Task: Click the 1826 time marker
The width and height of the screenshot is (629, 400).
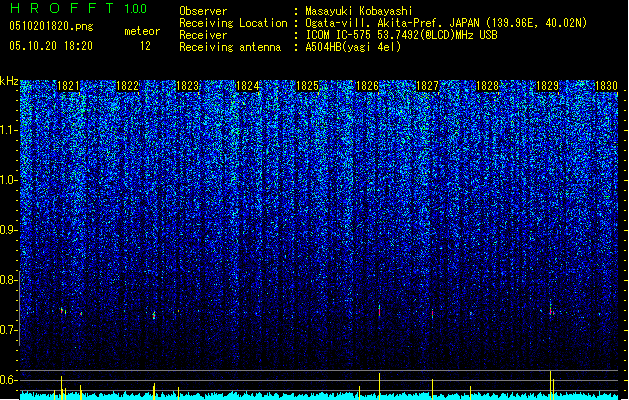Action: pos(367,86)
